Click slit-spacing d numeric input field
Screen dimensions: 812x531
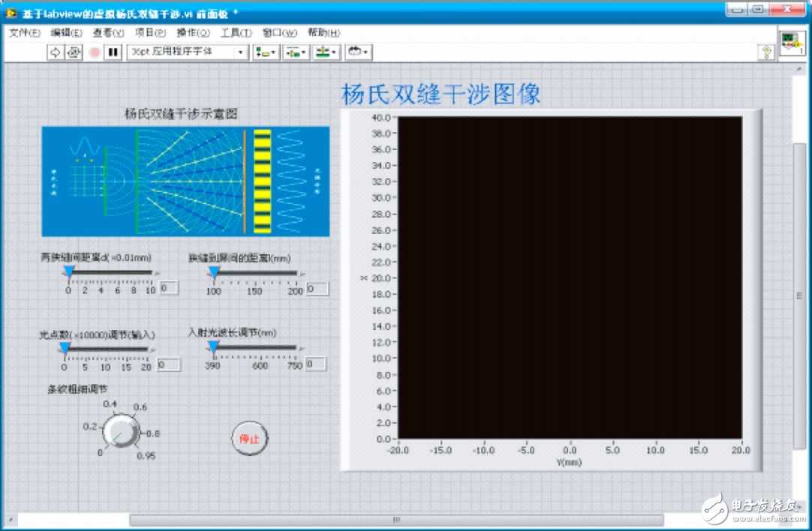click(169, 288)
